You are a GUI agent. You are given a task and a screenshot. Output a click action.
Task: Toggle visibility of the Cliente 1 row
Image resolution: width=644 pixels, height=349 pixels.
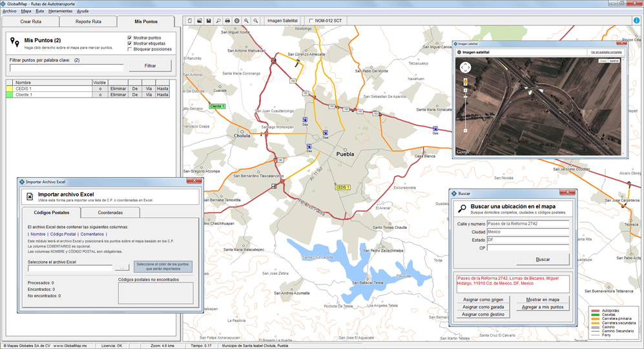tap(100, 95)
